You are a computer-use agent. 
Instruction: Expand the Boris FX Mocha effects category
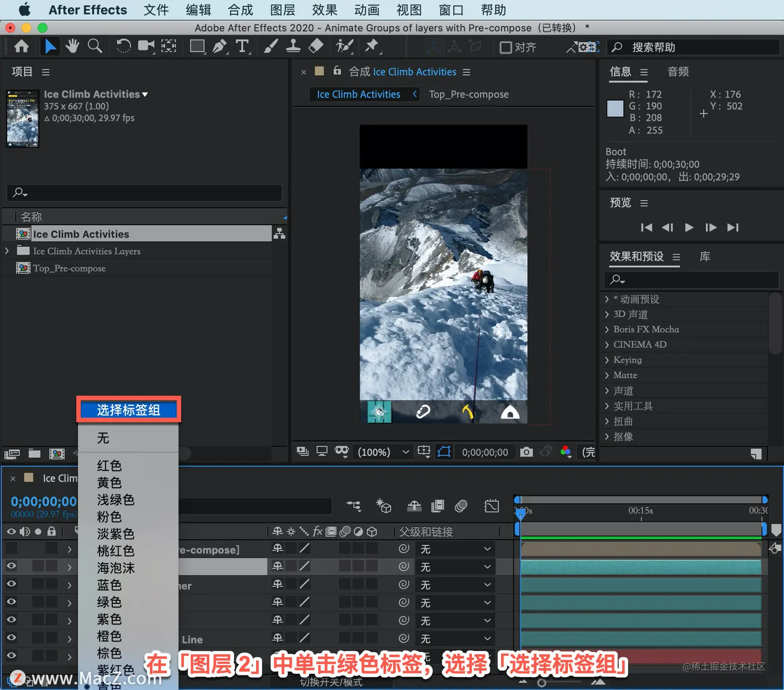tap(607, 329)
